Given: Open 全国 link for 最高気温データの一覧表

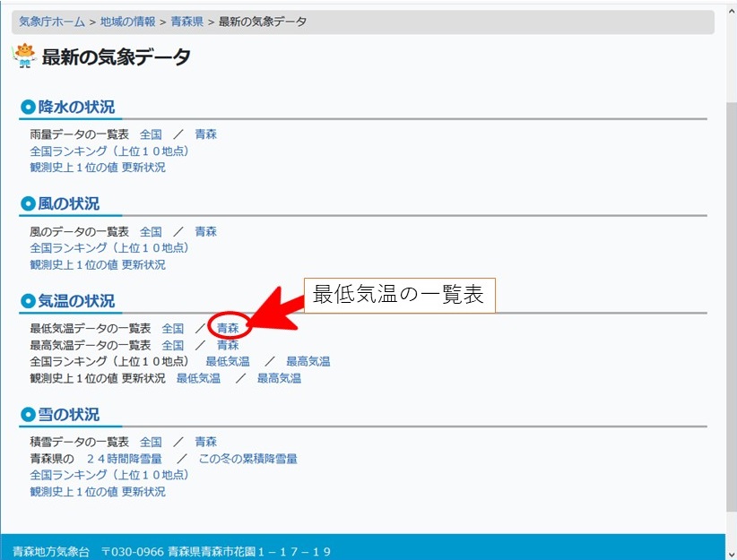Looking at the screenshot, I should tap(173, 345).
